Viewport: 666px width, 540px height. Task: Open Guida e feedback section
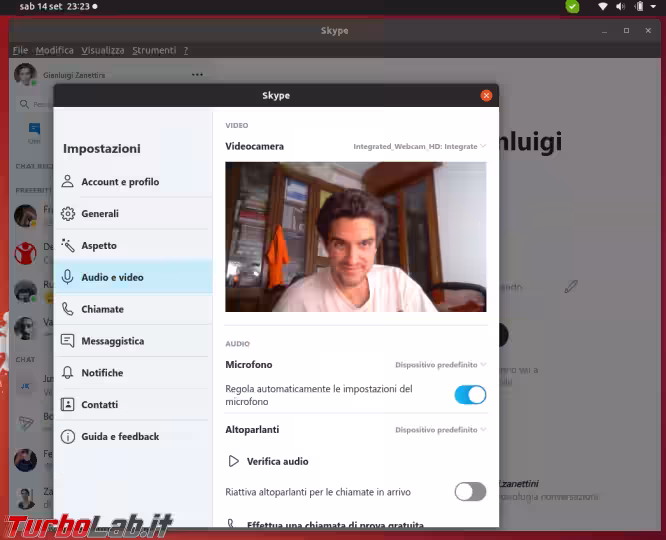(x=133, y=437)
